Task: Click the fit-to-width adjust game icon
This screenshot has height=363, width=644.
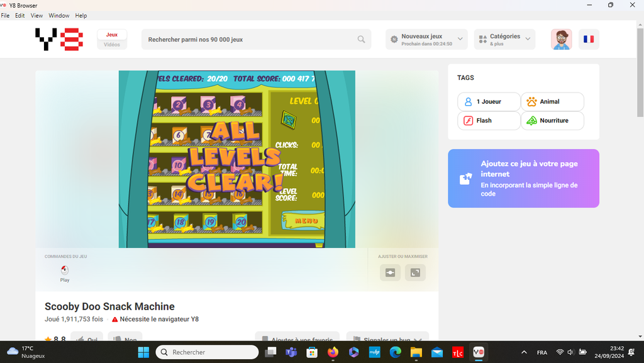Action: [390, 272]
